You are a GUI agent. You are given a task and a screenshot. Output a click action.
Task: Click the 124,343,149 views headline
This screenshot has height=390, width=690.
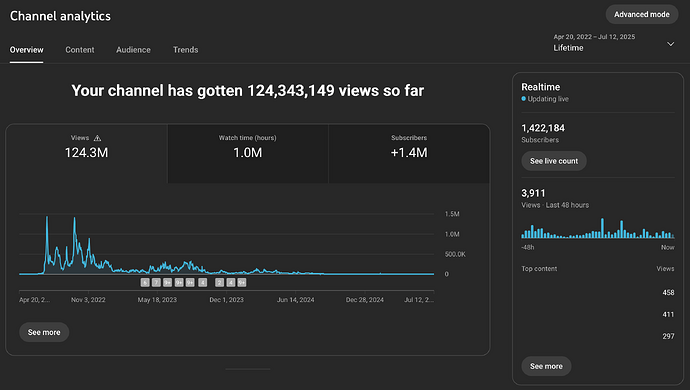click(248, 91)
